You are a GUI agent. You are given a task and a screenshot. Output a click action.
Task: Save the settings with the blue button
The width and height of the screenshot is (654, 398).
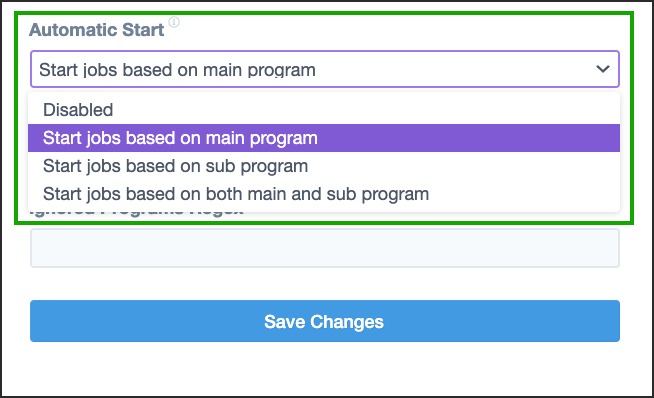click(325, 321)
